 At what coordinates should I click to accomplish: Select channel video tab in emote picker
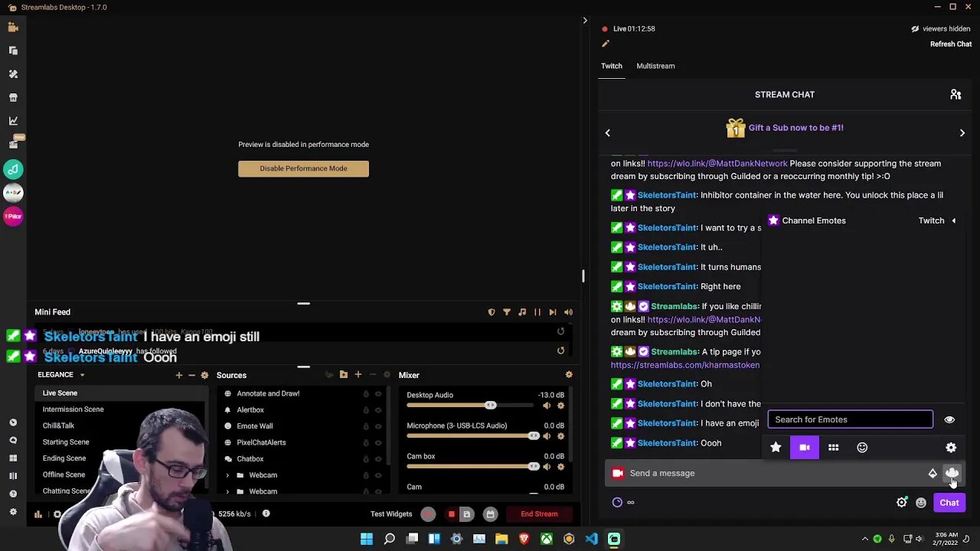coord(805,448)
